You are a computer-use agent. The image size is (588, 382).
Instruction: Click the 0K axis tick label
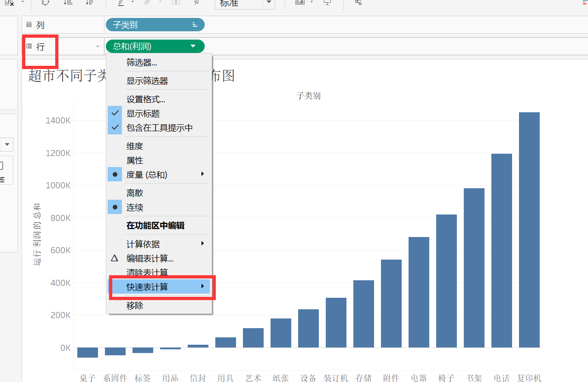65,348
